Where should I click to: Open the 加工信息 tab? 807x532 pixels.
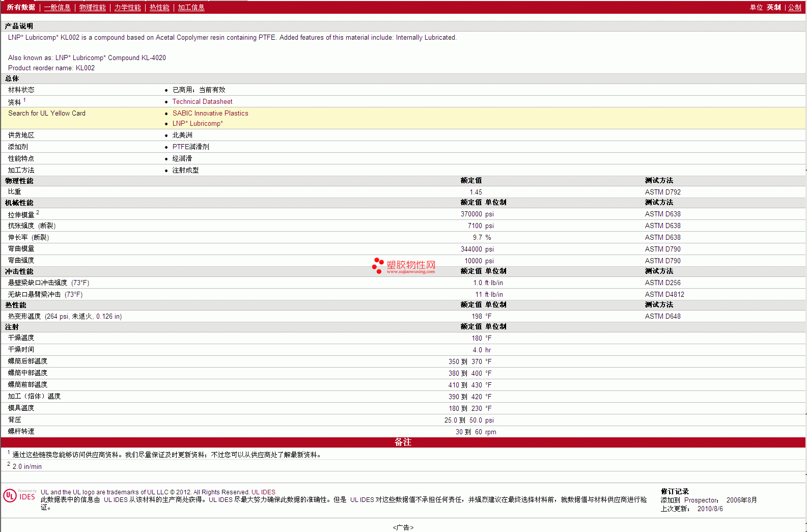(191, 7)
